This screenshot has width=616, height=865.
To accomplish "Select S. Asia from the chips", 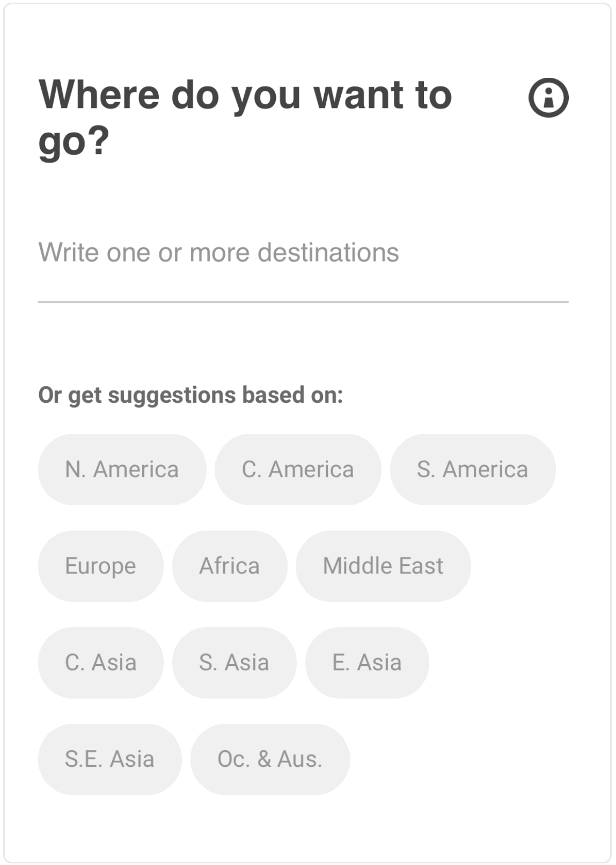I will click(x=234, y=662).
